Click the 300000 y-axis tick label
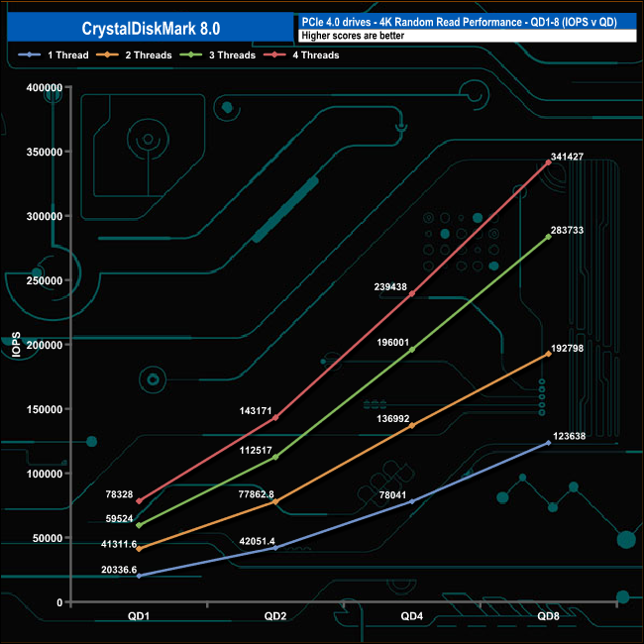This screenshot has height=644, width=644. (45, 216)
